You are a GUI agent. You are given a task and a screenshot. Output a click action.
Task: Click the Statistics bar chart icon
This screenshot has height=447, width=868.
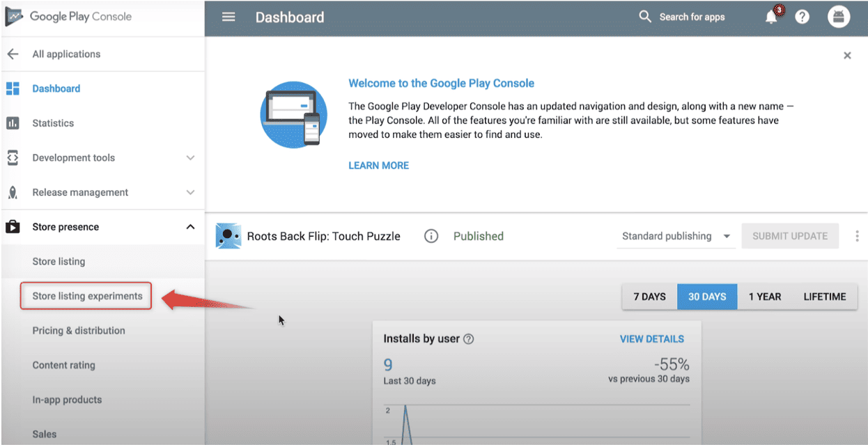[x=13, y=123]
